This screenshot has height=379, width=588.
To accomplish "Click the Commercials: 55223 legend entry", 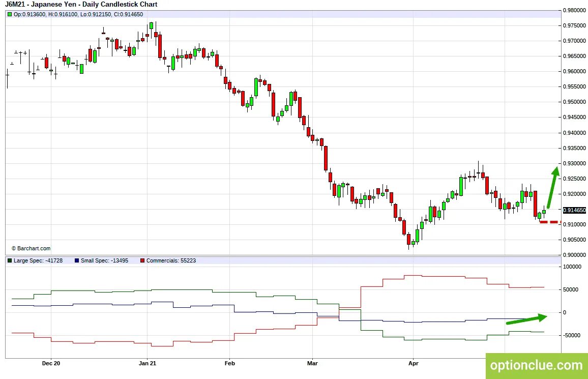I will tap(171, 260).
